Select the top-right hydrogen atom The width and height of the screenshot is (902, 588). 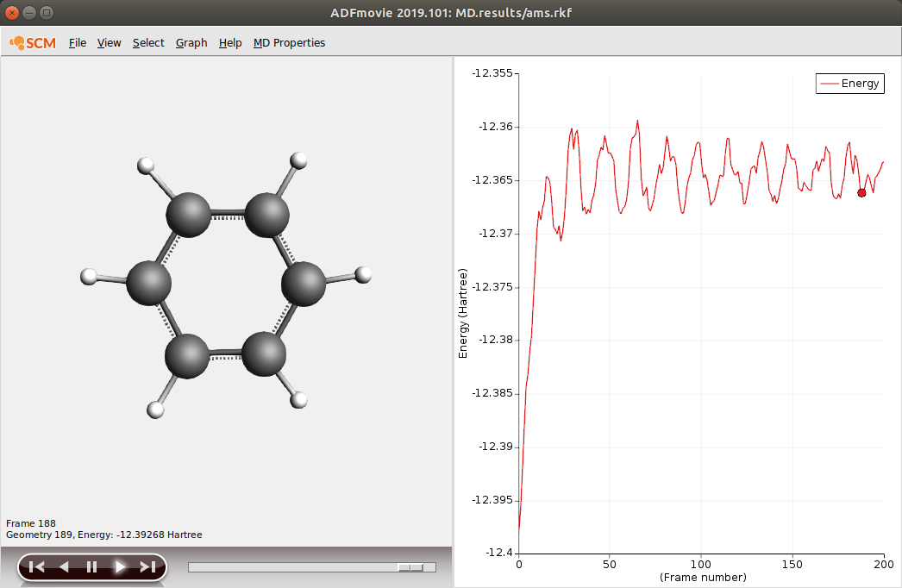(x=298, y=160)
